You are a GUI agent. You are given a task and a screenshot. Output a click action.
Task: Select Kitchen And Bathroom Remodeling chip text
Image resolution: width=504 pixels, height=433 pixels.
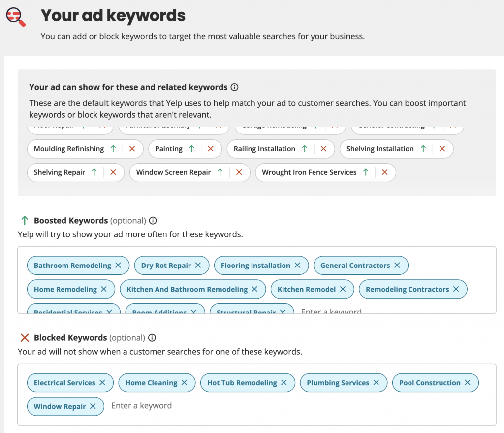coord(187,289)
